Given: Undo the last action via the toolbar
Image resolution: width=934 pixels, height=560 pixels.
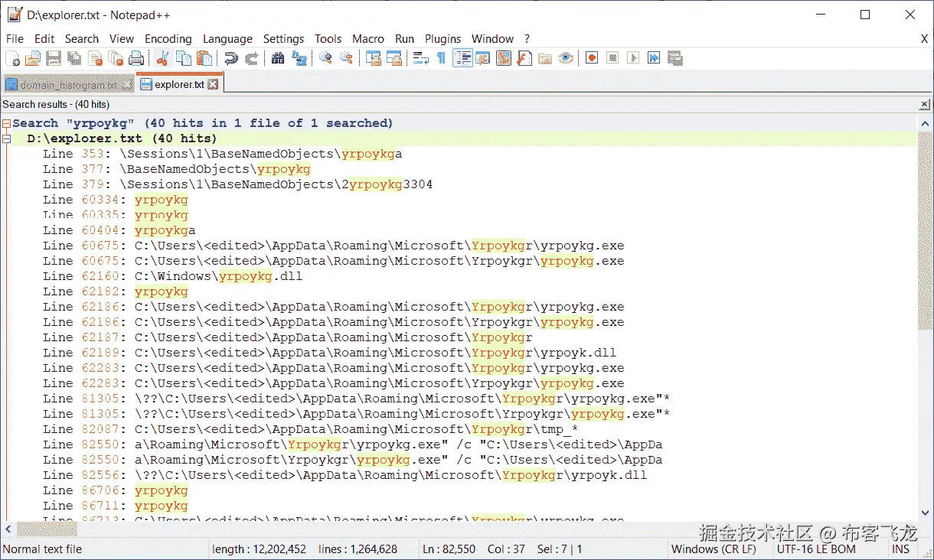Looking at the screenshot, I should click(230, 58).
